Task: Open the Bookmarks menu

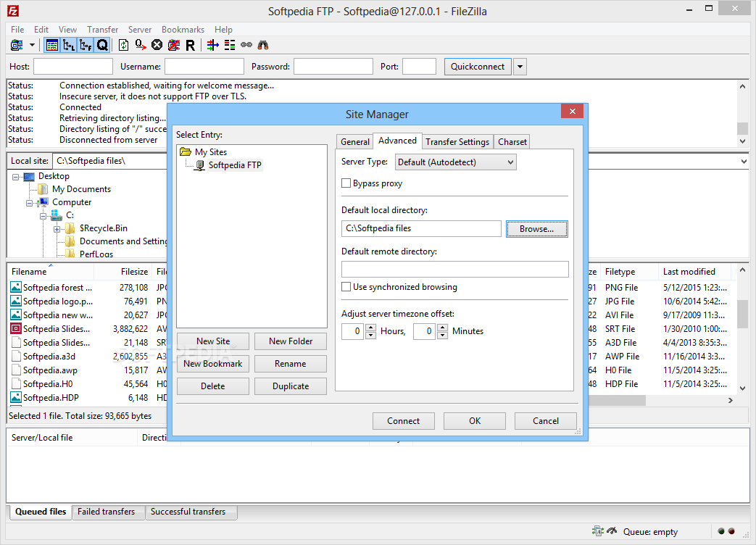Action: click(183, 30)
